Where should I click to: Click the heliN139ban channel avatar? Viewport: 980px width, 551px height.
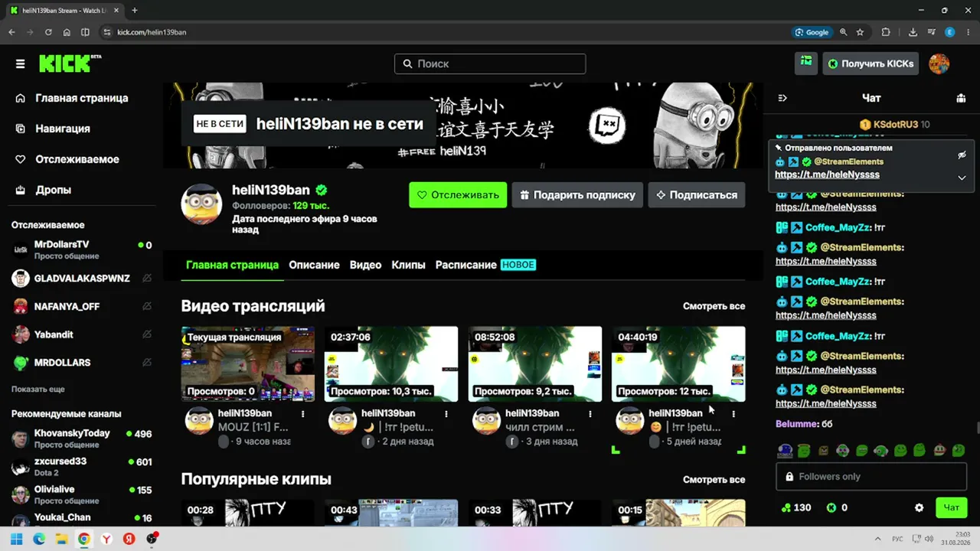[201, 204]
